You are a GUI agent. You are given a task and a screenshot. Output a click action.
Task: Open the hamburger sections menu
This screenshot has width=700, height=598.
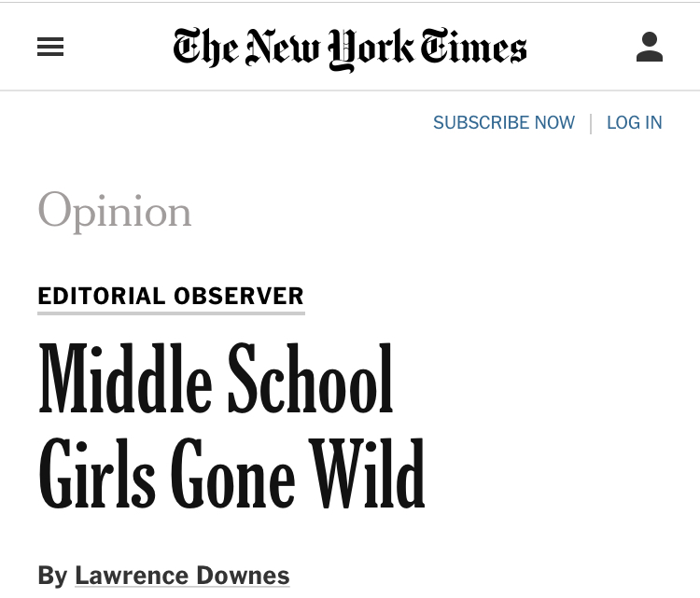[x=50, y=47]
